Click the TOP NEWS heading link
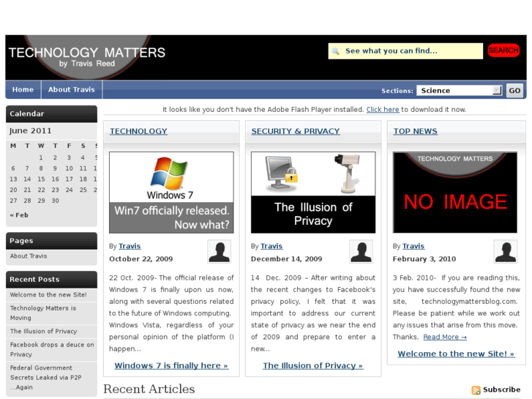The width and height of the screenshot is (532, 399). 416,131
